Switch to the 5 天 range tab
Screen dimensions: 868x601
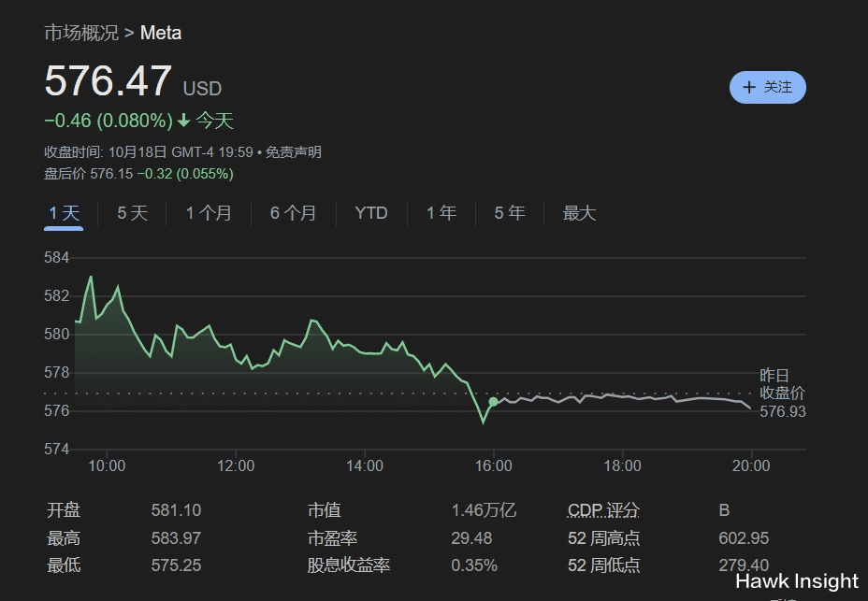click(x=132, y=213)
